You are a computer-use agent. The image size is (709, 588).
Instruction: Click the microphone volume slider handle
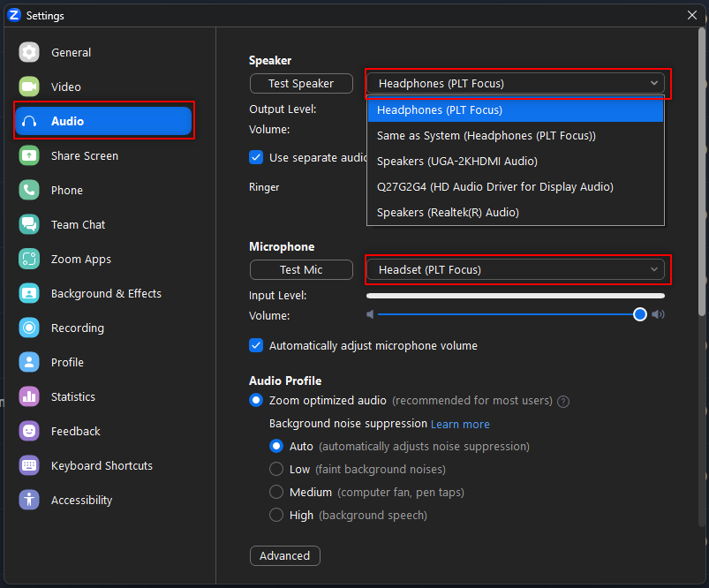(x=640, y=314)
